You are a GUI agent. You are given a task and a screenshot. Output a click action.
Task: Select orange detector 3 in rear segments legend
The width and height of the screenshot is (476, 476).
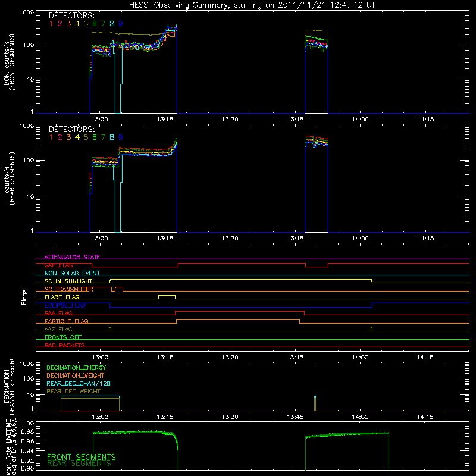68,137
